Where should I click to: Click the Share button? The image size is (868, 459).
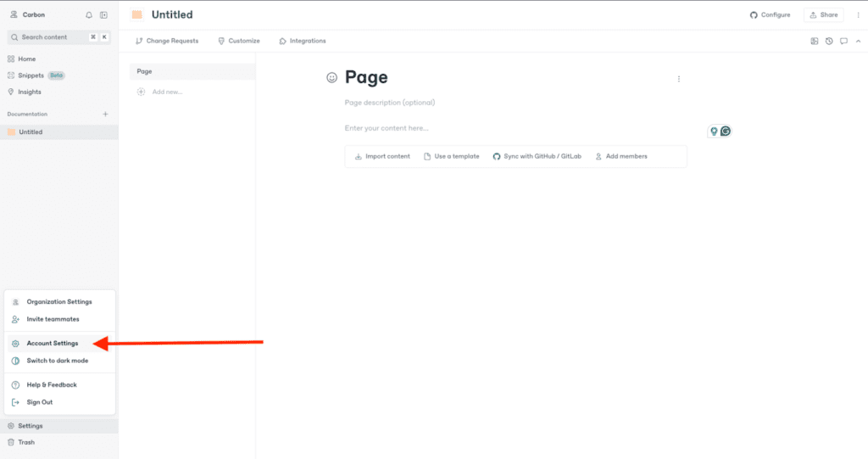(x=823, y=15)
